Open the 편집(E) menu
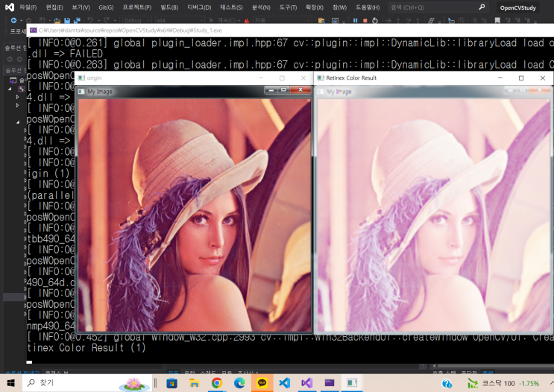The height and width of the screenshot is (392, 554). (x=54, y=7)
